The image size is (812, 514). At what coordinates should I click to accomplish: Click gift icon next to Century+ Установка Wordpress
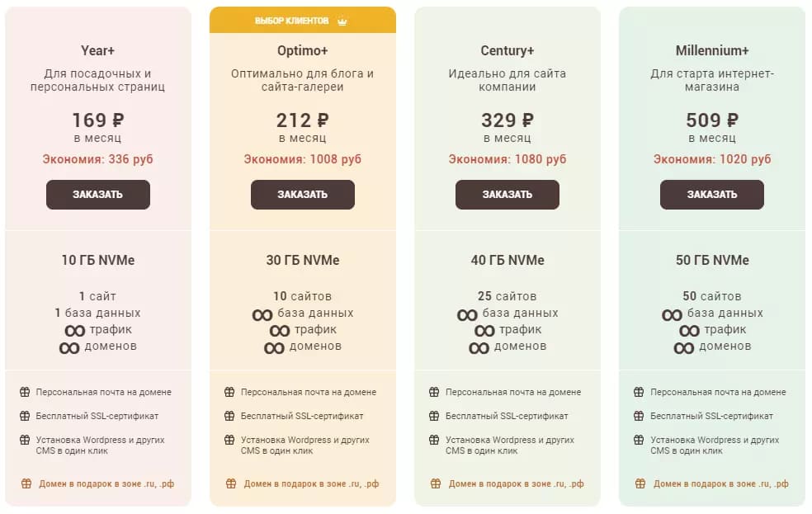434,440
